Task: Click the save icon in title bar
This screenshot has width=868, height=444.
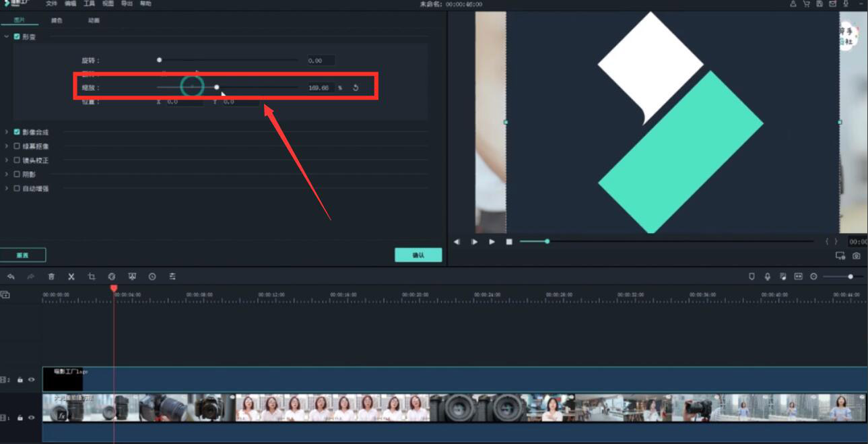Action: click(x=820, y=4)
